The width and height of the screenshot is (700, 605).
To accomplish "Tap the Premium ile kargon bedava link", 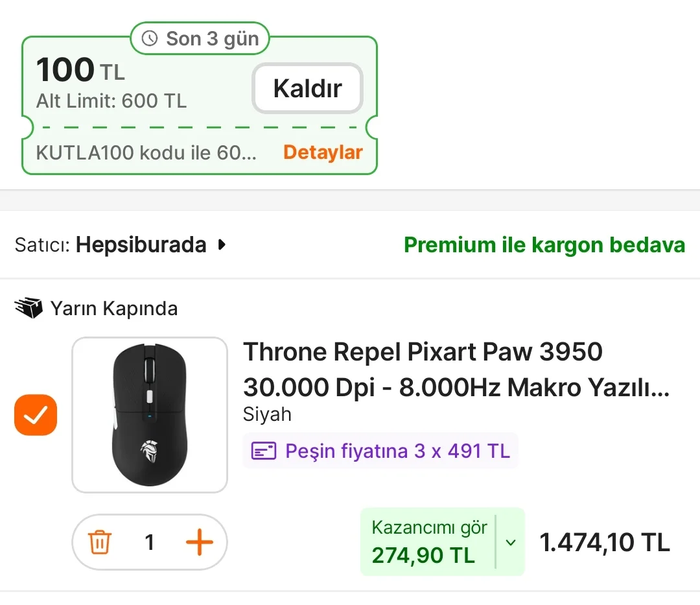I will 544,245.
